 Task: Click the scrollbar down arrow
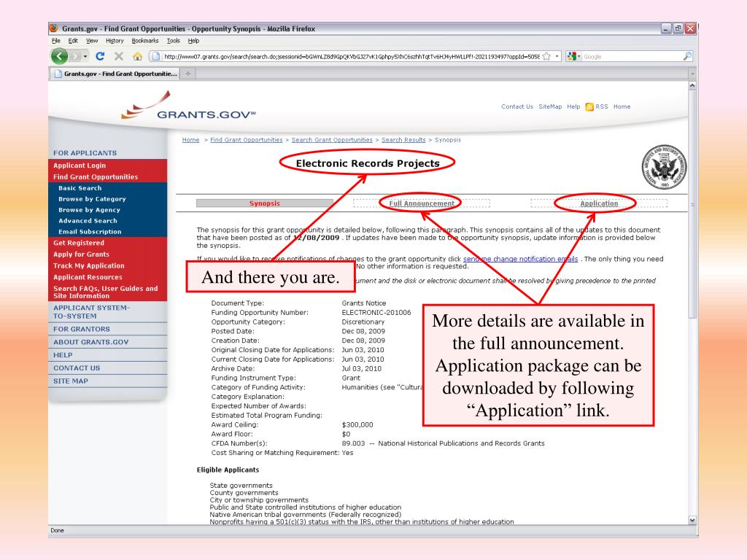click(693, 521)
